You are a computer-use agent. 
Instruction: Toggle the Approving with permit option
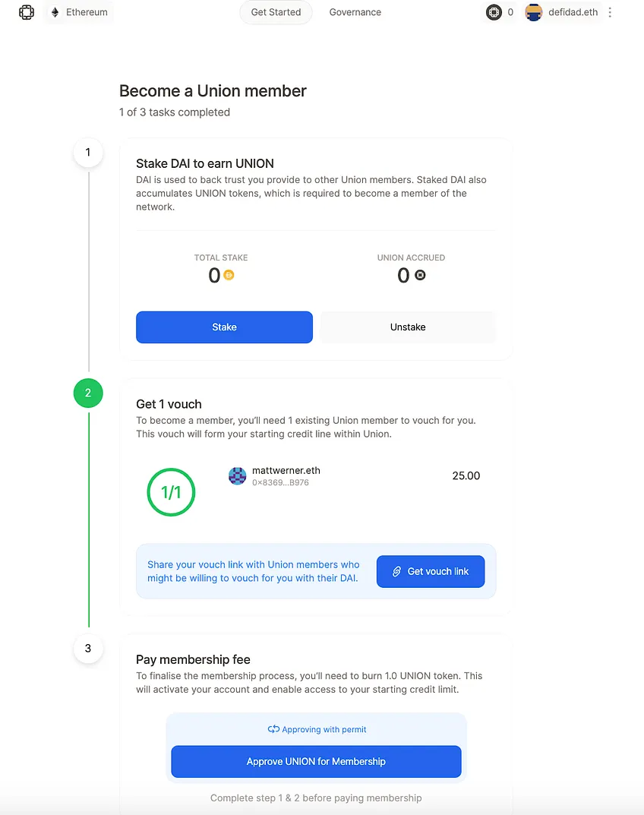317,729
